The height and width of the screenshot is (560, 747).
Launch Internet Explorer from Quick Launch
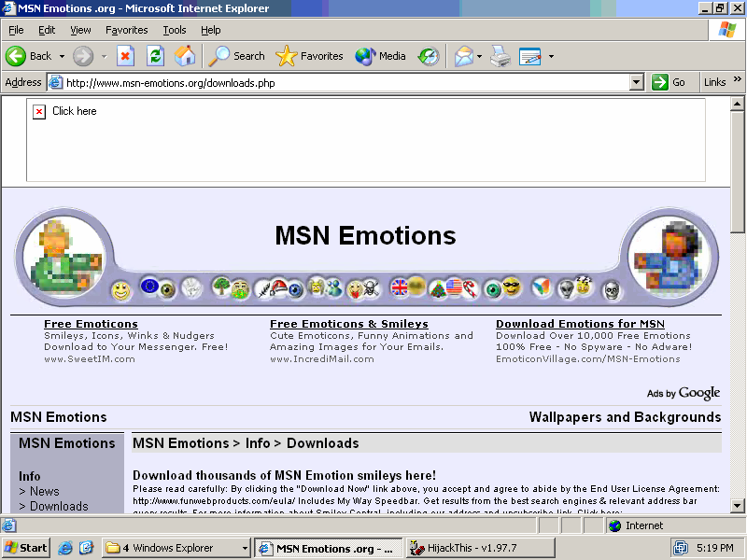click(x=64, y=548)
